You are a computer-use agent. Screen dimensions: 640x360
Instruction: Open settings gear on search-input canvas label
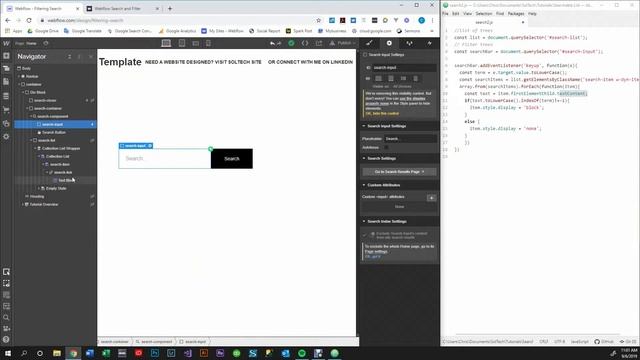click(x=150, y=146)
